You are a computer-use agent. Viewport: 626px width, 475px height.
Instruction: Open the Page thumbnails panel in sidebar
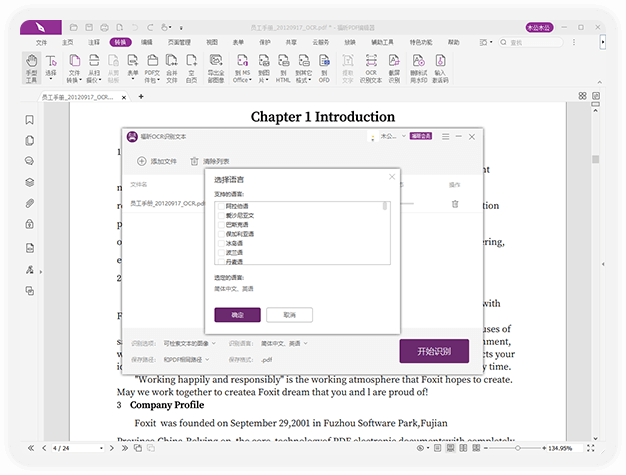tap(30, 141)
